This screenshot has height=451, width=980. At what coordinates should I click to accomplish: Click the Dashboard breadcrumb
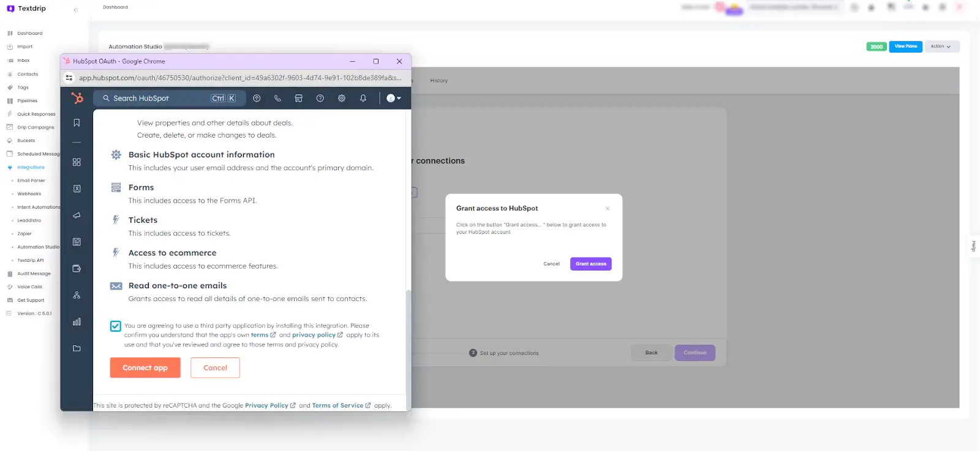click(115, 7)
